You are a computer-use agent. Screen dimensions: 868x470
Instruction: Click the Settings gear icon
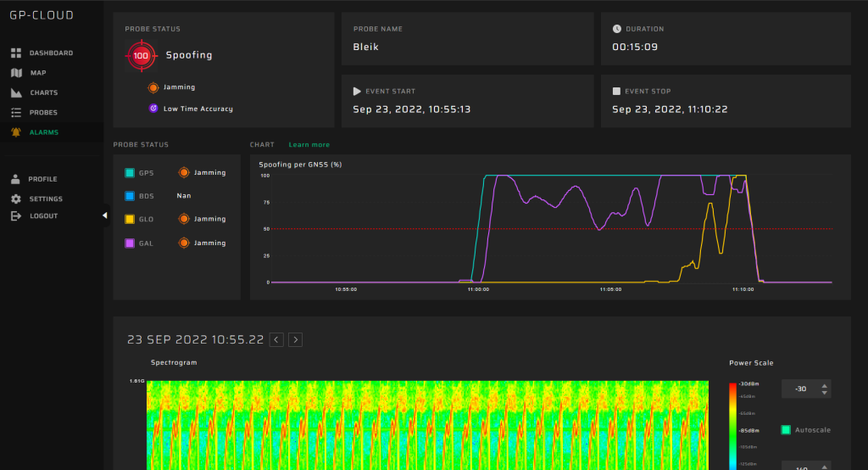(x=16, y=199)
